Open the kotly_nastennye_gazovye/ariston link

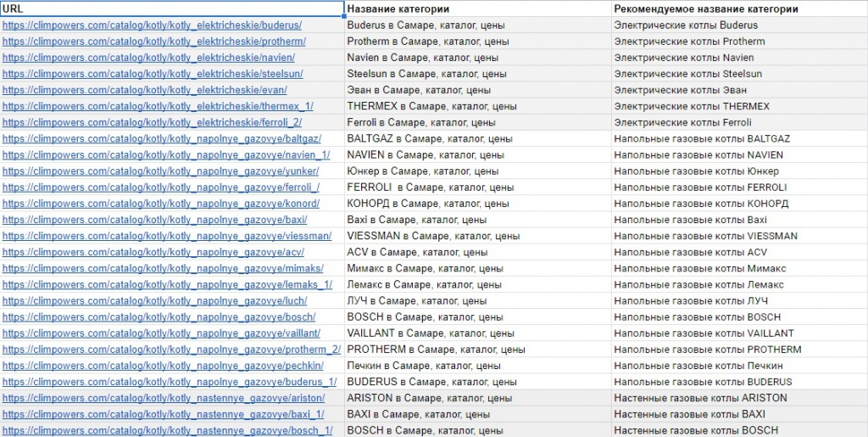pos(164,398)
